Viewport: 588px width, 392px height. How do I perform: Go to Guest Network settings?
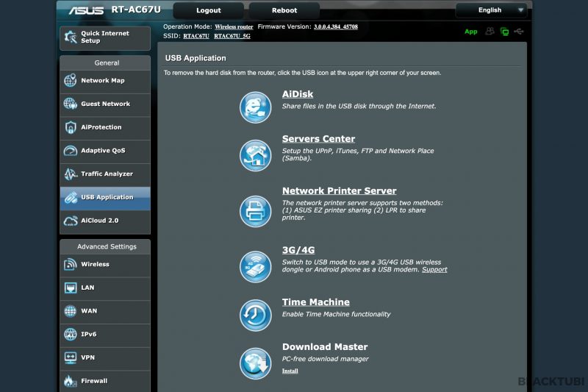(105, 104)
